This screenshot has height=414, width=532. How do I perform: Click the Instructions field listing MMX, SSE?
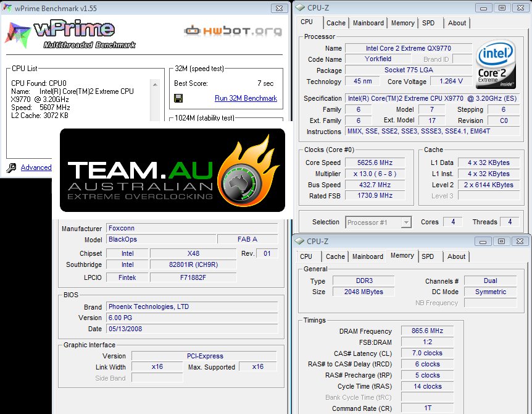432,131
